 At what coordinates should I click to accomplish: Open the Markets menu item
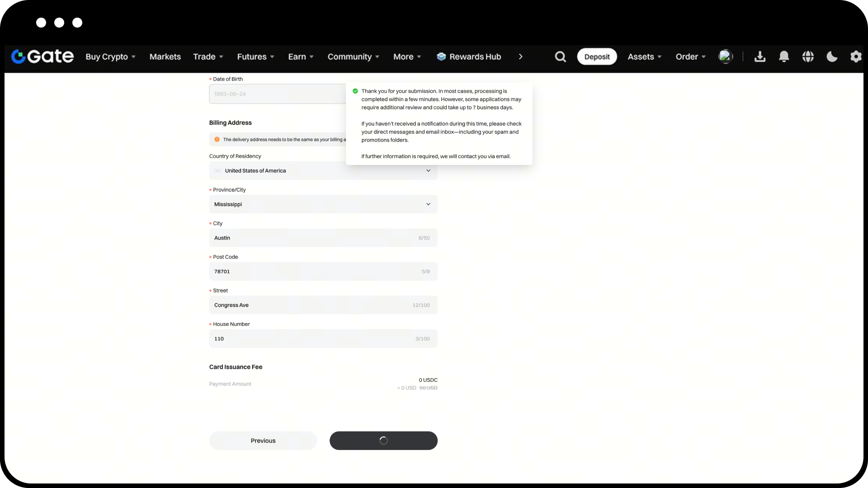165,56
